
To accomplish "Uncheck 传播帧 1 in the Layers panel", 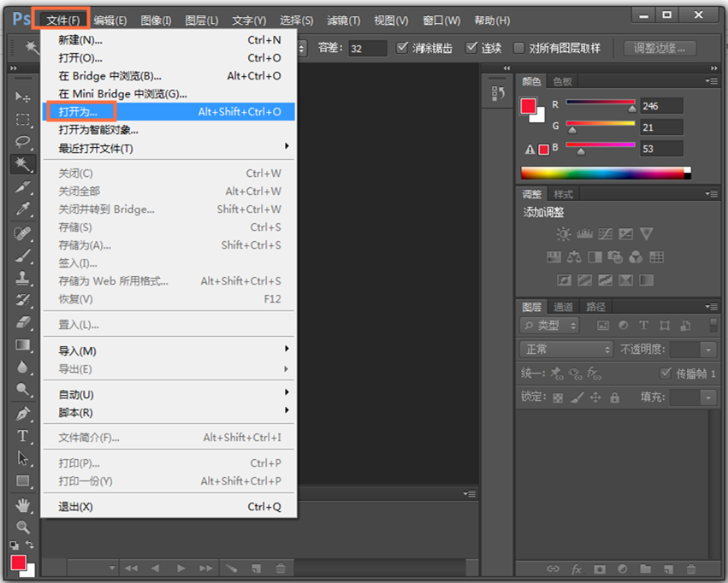I will coord(666,374).
